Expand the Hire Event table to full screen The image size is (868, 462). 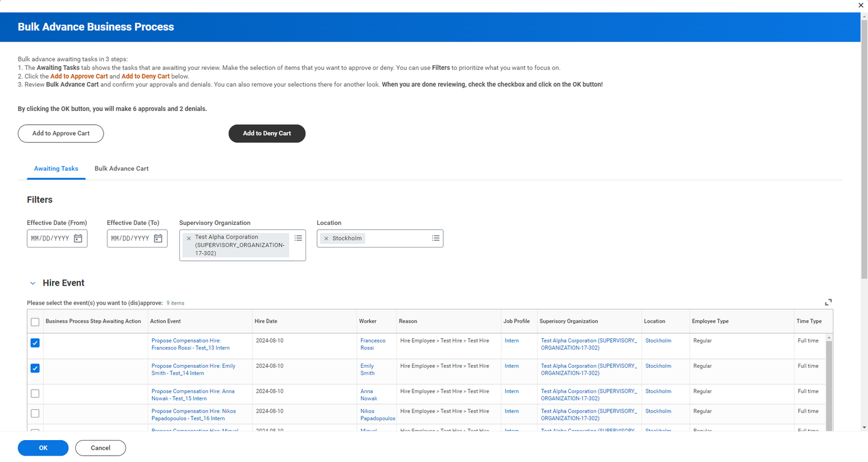click(x=829, y=302)
